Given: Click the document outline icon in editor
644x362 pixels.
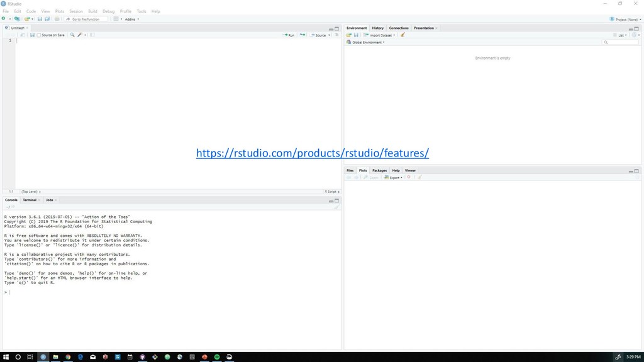Looking at the screenshot, I should pos(337,35).
